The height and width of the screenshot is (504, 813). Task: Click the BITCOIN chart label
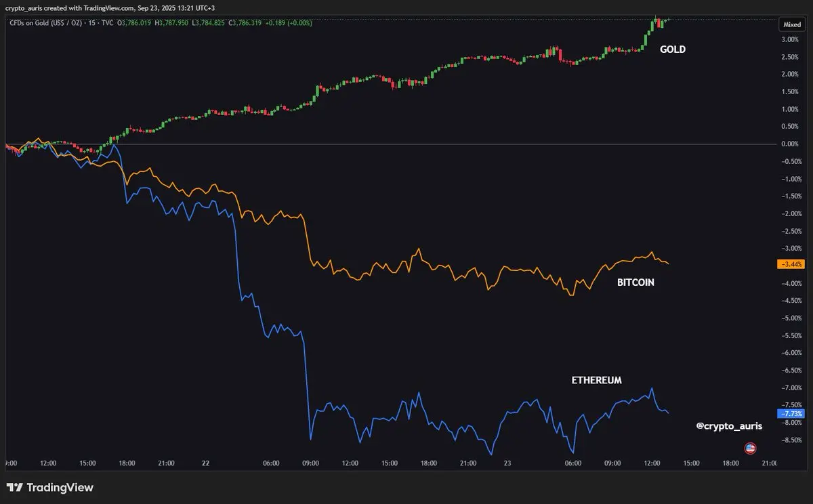(635, 282)
